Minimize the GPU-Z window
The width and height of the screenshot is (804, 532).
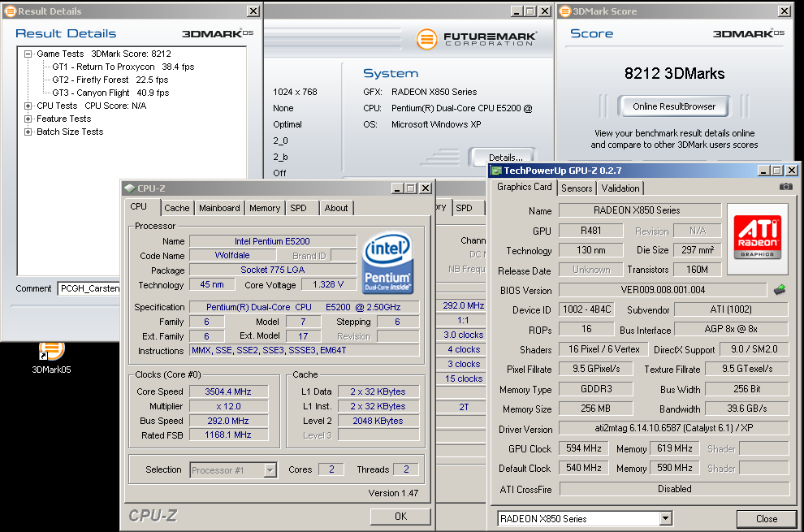(763, 171)
